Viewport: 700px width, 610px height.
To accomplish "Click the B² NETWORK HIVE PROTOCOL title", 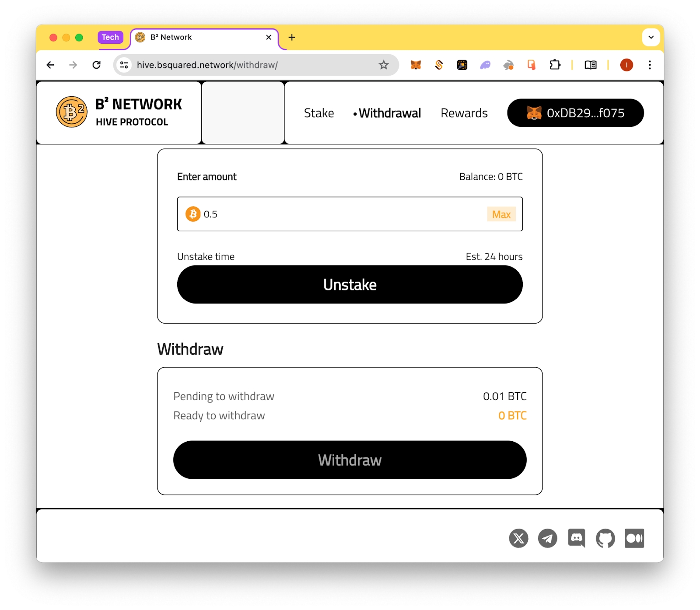I will click(138, 112).
